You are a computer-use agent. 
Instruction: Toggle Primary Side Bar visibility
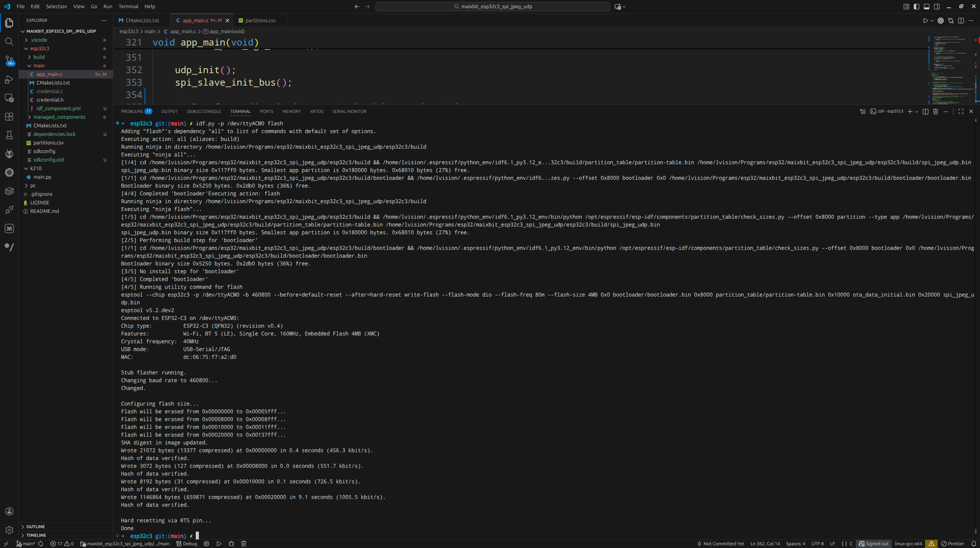click(917, 7)
